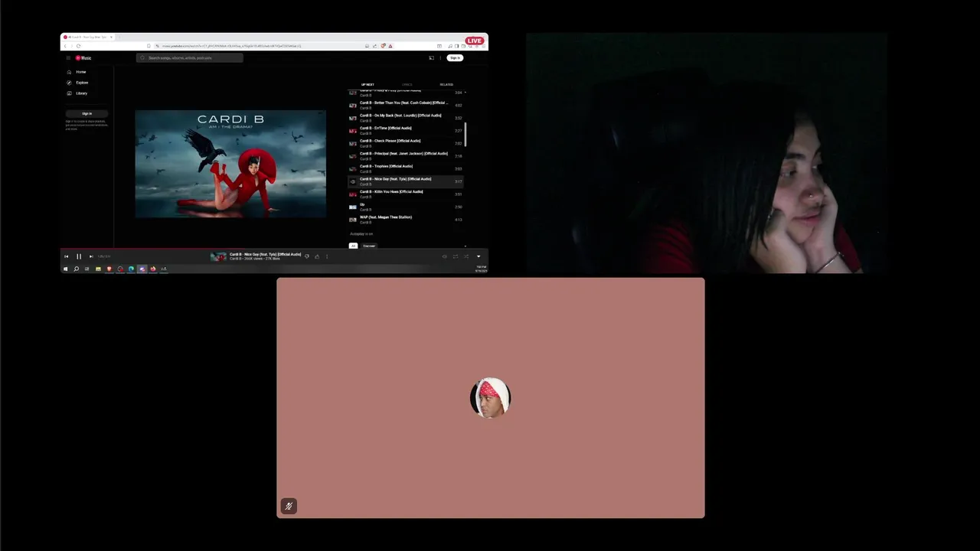This screenshot has width=980, height=551.
Task: Go back in the browser
Action: [65, 46]
